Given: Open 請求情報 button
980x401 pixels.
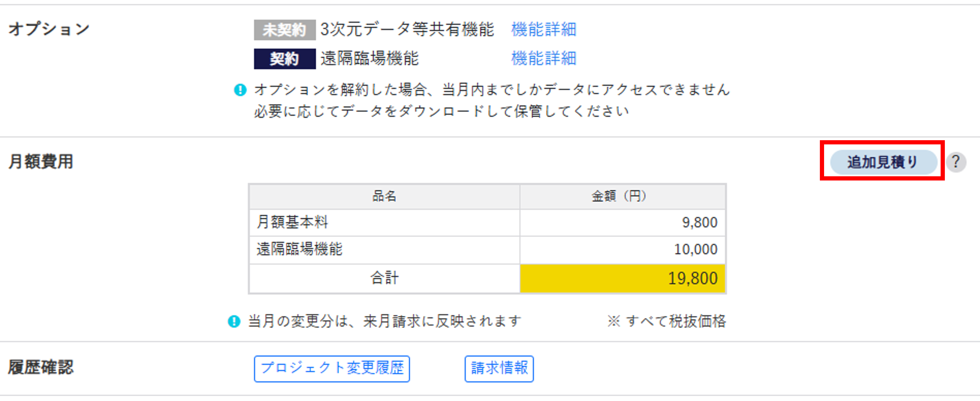Looking at the screenshot, I should click(x=499, y=368).
